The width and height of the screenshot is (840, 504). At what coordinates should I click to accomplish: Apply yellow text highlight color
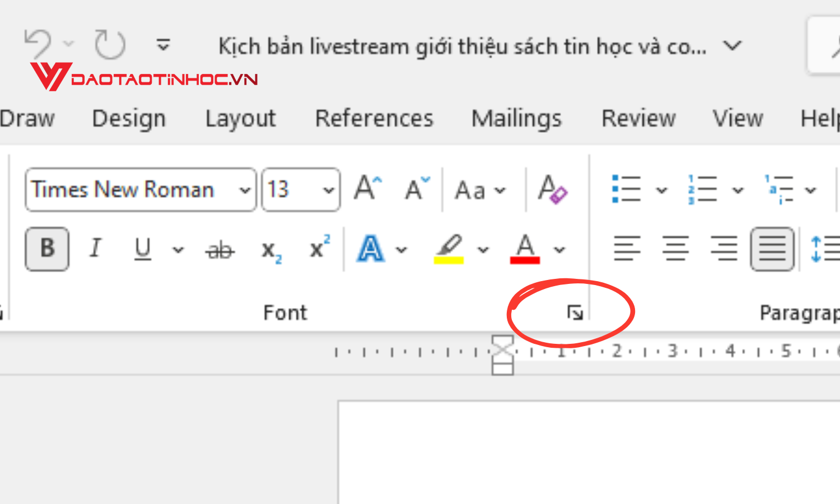tap(449, 249)
